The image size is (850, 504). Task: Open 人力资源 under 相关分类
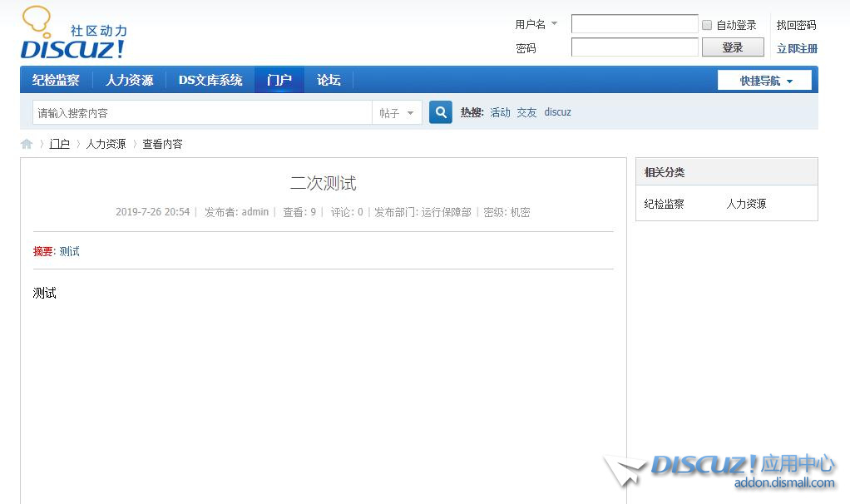coord(747,204)
